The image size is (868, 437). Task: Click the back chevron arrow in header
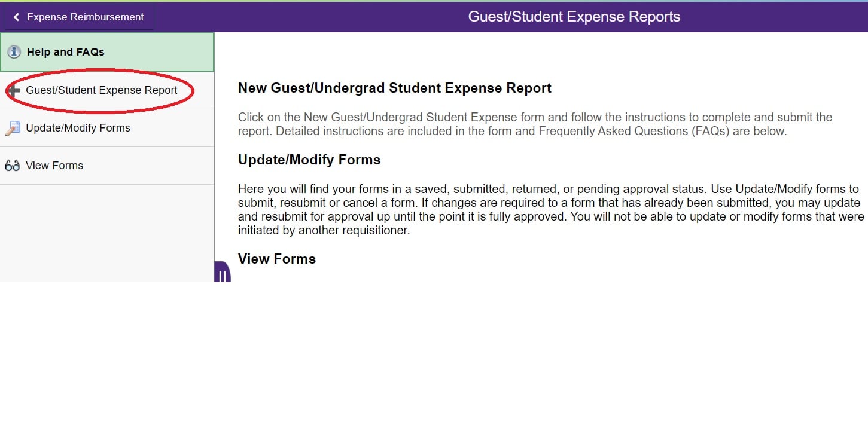[16, 17]
